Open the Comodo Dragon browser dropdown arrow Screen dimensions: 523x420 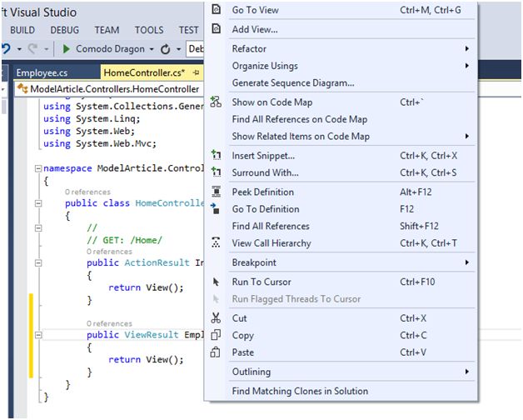pyautogui.click(x=150, y=49)
